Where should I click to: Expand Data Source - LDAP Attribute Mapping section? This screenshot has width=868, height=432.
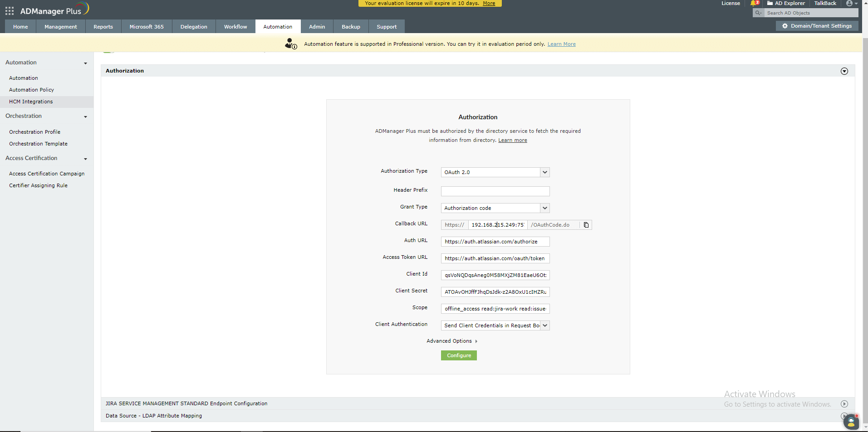[x=844, y=416]
